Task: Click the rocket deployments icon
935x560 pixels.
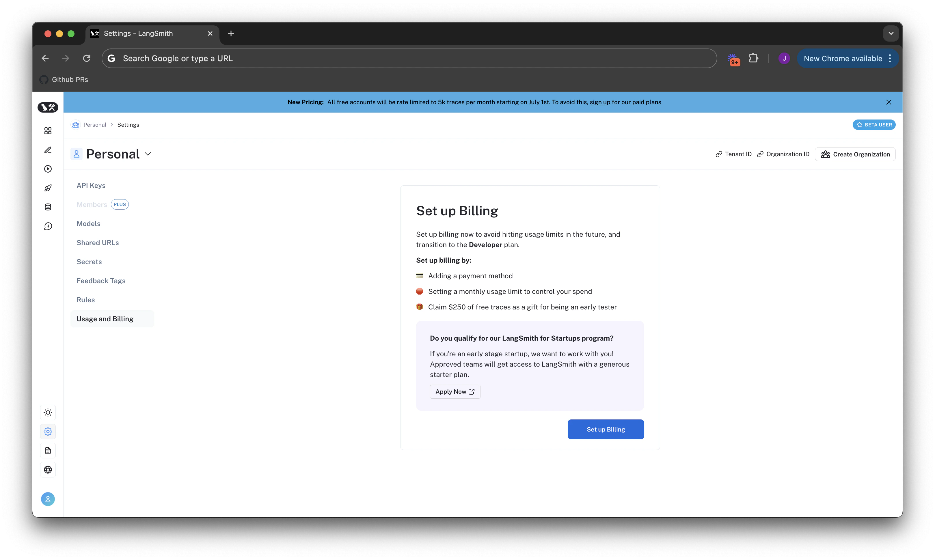Action: tap(48, 188)
